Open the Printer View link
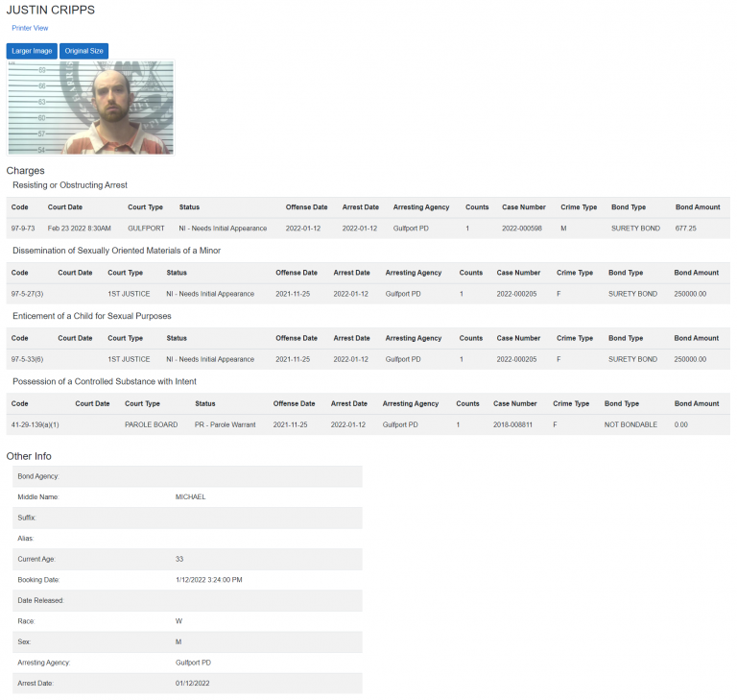Image resolution: width=737 pixels, height=700 pixels. click(x=30, y=28)
